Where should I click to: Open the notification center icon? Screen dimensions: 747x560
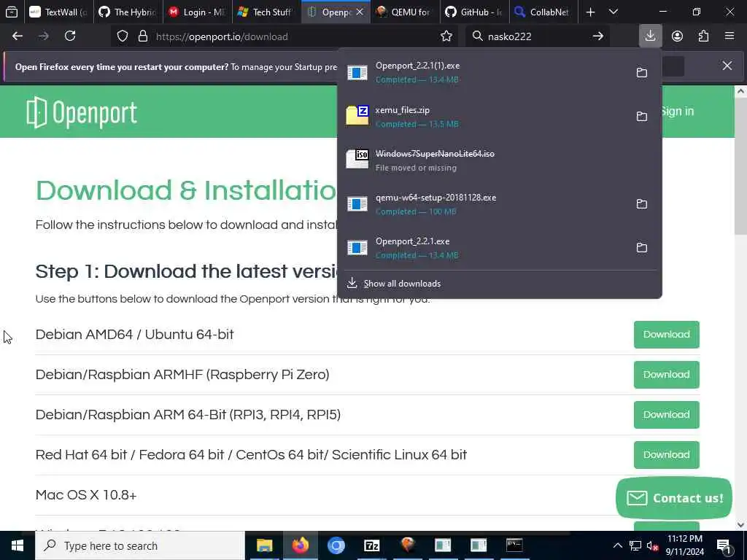724,545
